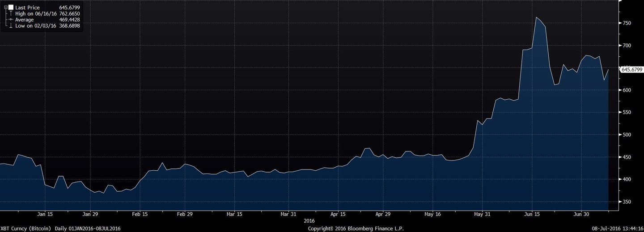Click the 600 y-axis label

point(627,90)
